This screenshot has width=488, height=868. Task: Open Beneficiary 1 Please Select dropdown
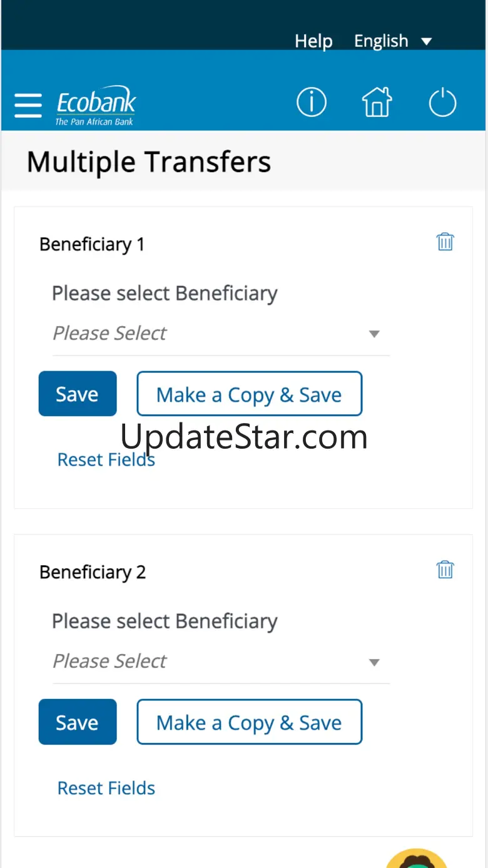221,334
